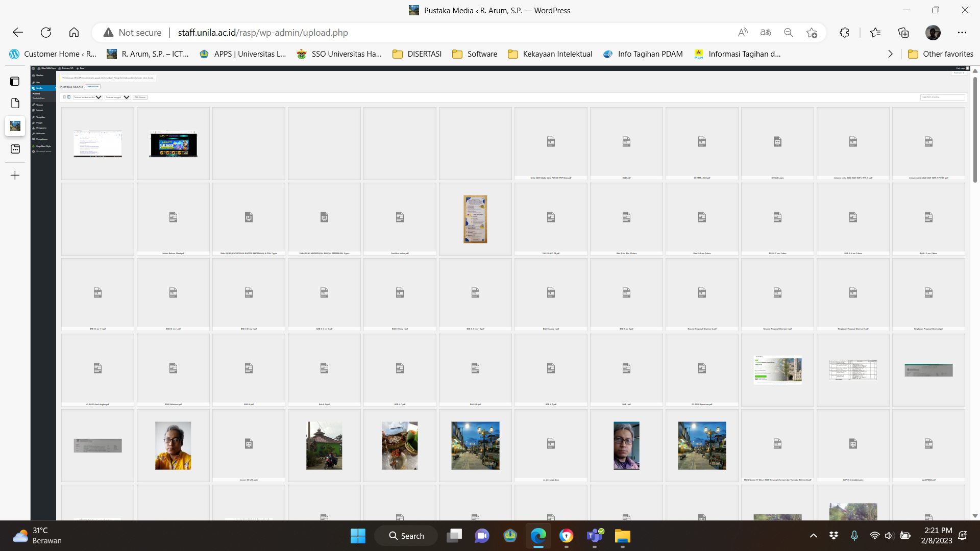
Task: Switch media library to grid view
Action: [x=69, y=97]
